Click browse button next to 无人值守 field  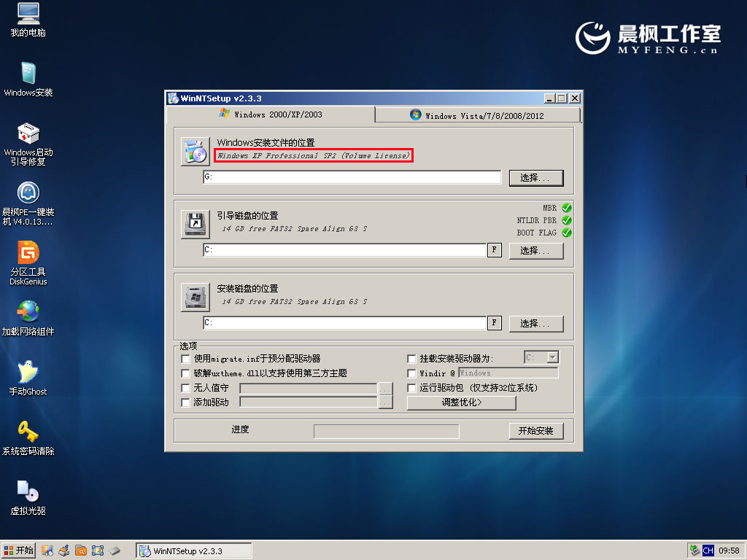[385, 388]
